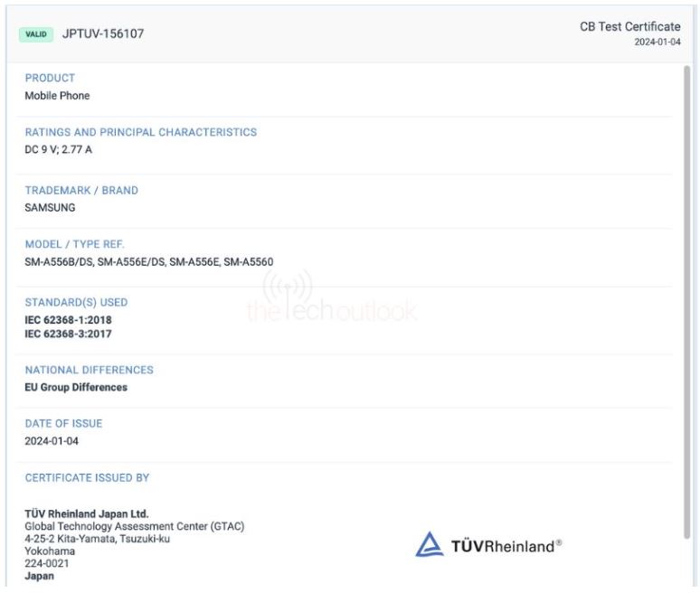Click the Ratings and Principal Characteristics label
The image size is (700, 593).
140,133
